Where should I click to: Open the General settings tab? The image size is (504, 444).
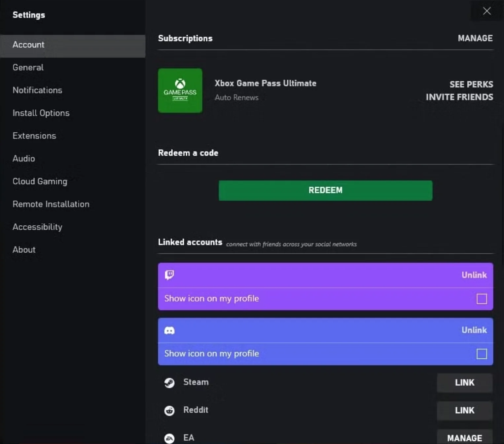pyautogui.click(x=73, y=67)
